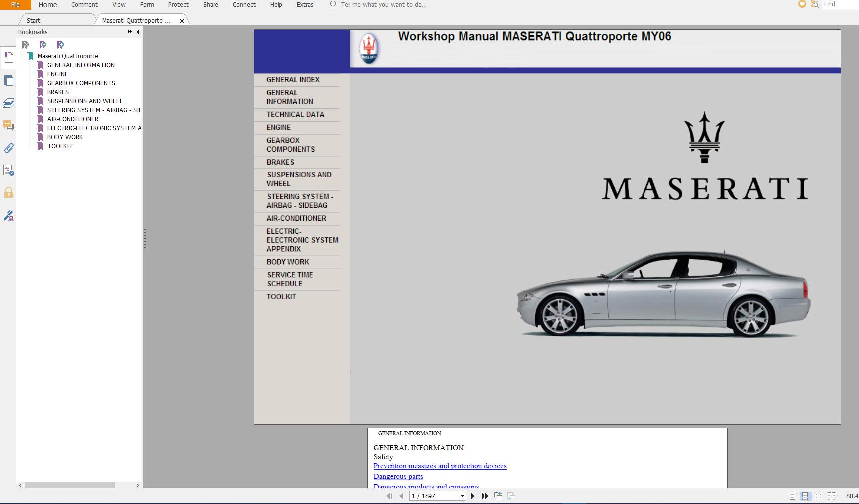This screenshot has height=504, width=859.
Task: Click TECHNICAL DATA in the manual index
Action: point(295,114)
